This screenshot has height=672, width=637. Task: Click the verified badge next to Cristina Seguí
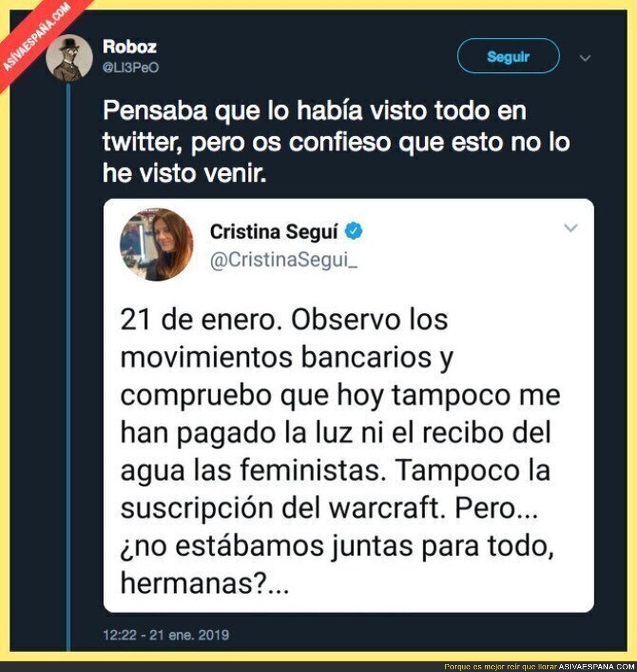[x=354, y=231]
